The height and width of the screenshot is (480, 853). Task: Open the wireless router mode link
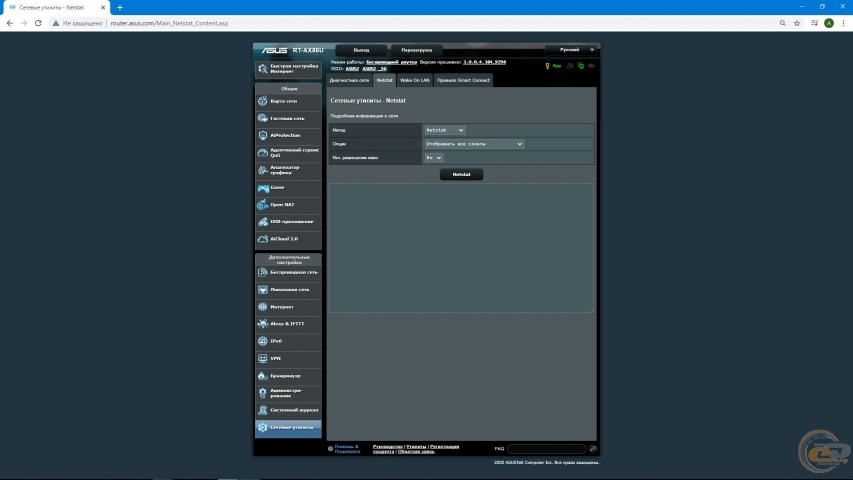click(391, 62)
